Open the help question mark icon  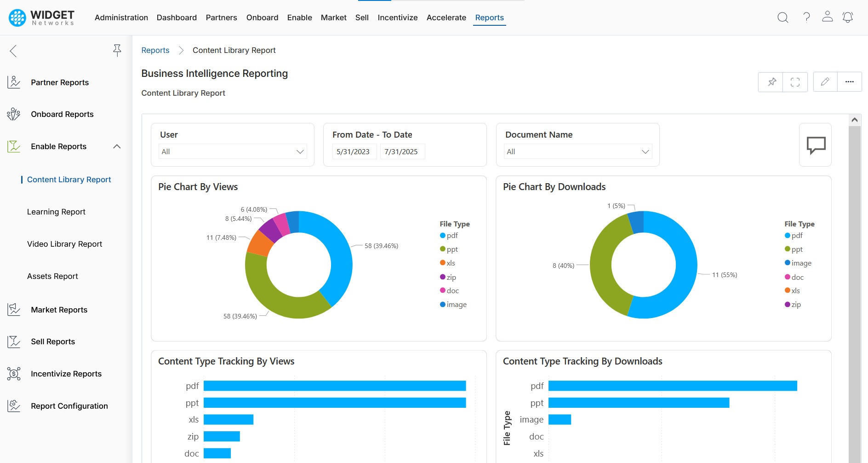806,17
